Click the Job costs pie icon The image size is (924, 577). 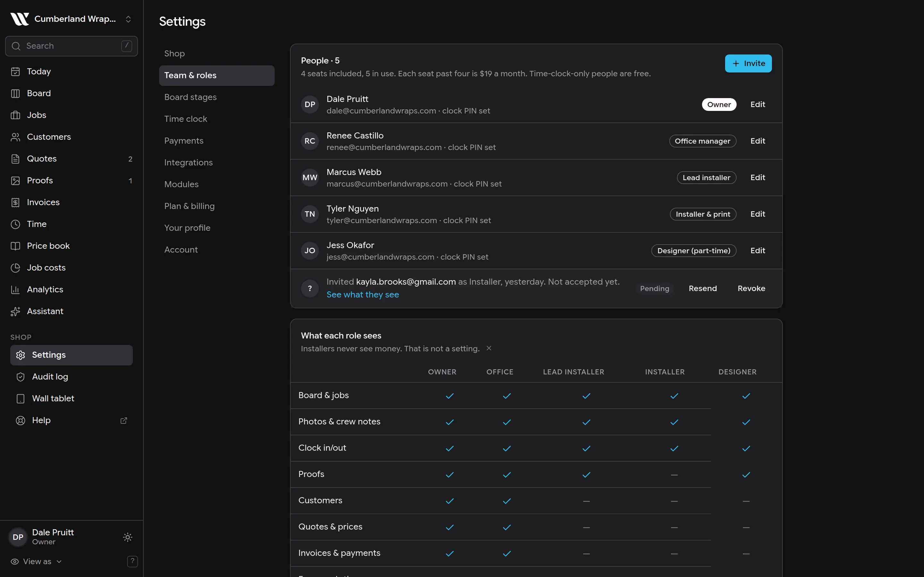[15, 268]
